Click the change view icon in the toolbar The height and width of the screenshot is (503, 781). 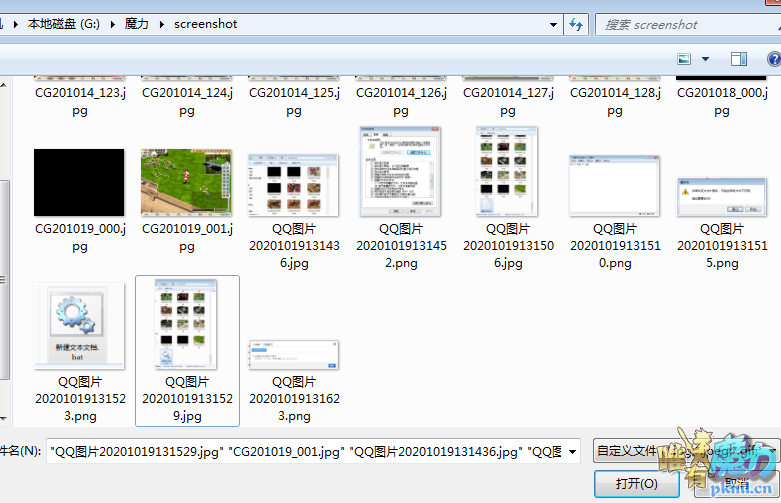[685, 60]
